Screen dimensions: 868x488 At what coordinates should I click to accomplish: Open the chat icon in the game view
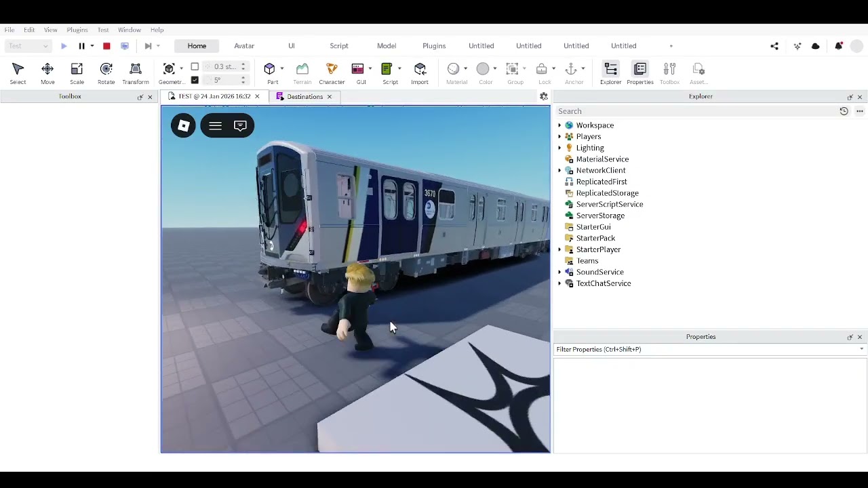click(240, 125)
